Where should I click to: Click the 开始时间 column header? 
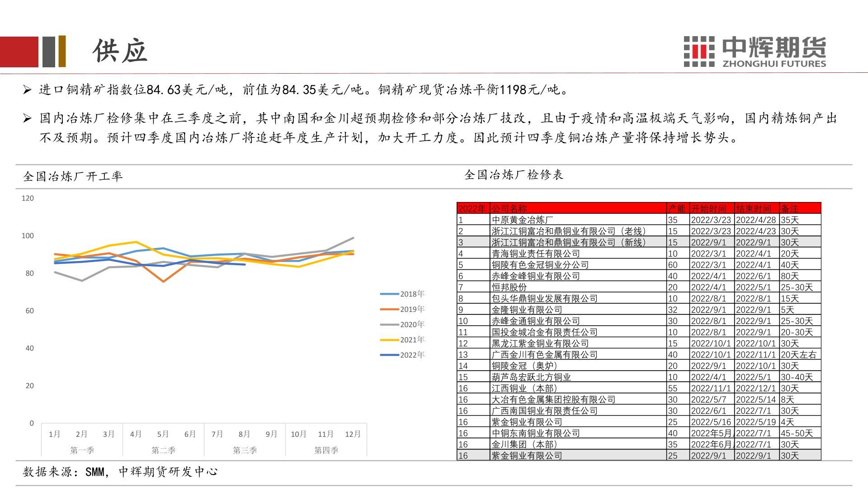[x=708, y=209]
